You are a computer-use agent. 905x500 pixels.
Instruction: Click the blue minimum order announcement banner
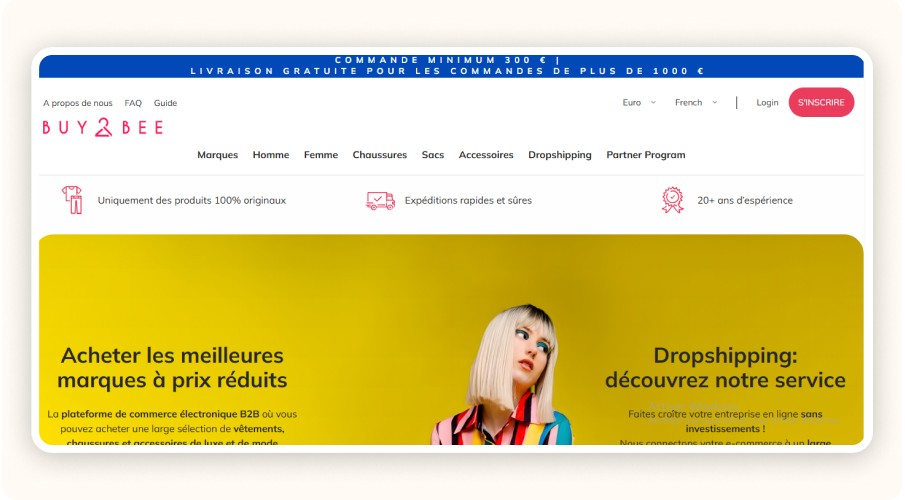point(451,66)
